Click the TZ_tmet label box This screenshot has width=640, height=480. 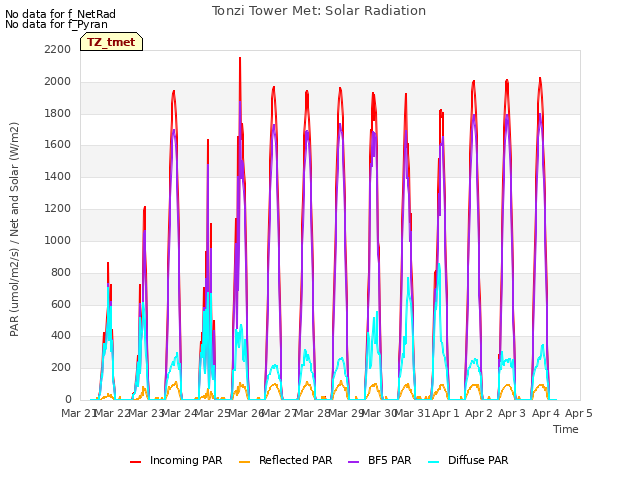click(x=111, y=42)
